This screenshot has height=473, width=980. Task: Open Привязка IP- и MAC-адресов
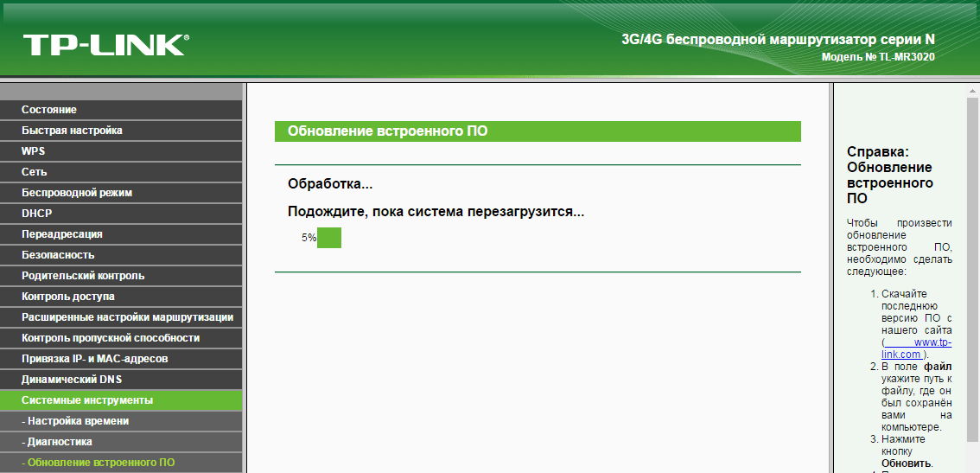tap(95, 359)
